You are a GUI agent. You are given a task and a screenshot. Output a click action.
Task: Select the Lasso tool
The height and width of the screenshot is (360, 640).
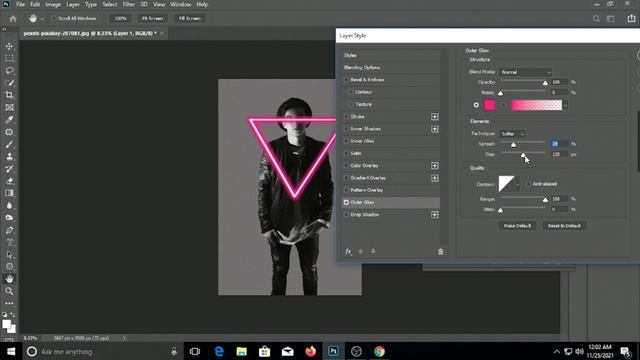[9, 71]
